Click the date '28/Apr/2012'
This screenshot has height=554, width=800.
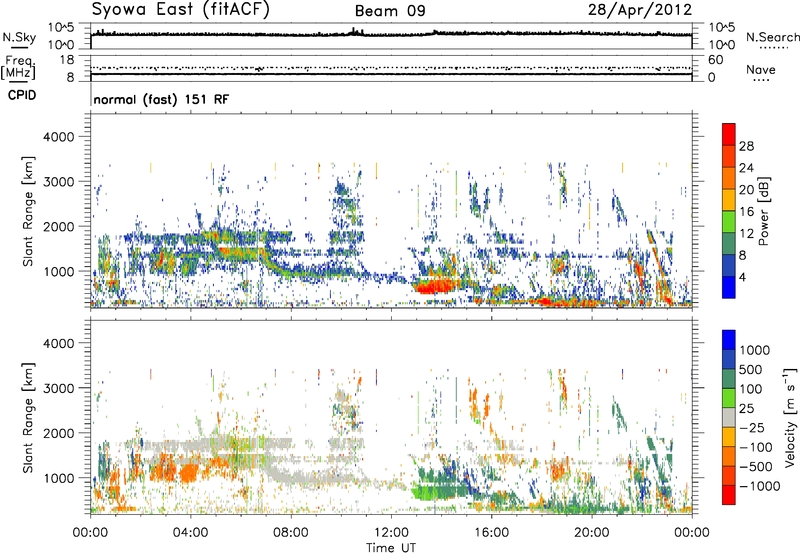(640, 10)
